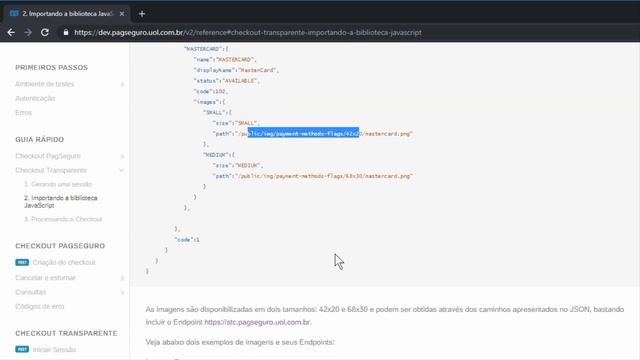The image size is (640, 360).
Task: Expand Consultas chevron
Action: pos(122,292)
